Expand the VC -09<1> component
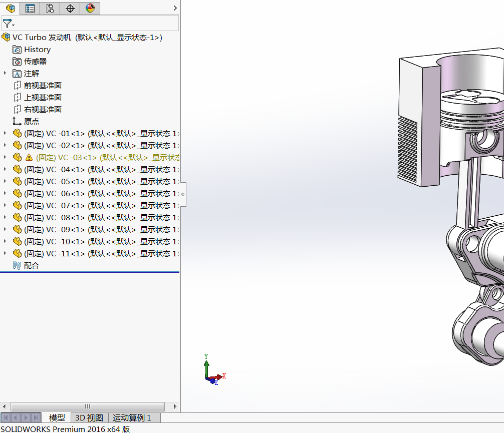This screenshot has width=504, height=433. tap(5, 229)
